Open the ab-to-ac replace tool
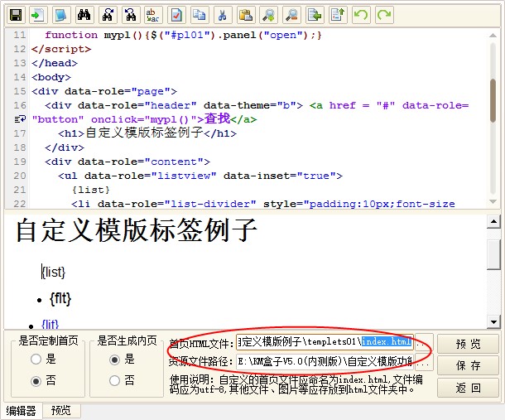This screenshot has width=505, height=420. coord(153,15)
